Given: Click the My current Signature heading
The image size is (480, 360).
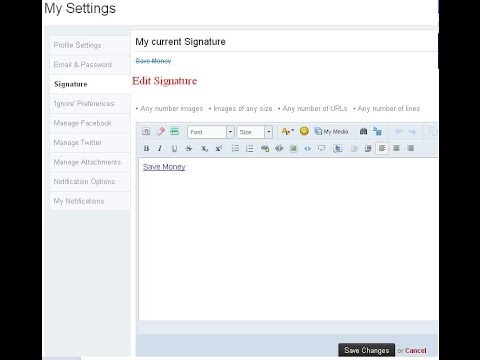Looking at the screenshot, I should tap(180, 42).
